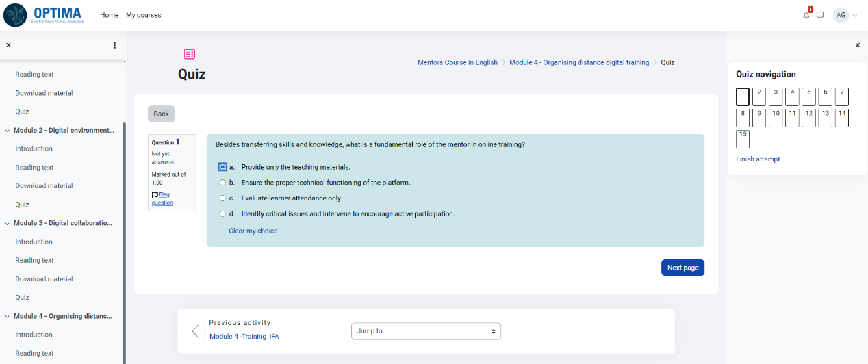This screenshot has height=364, width=868.
Task: Go to question 3 in Quiz navigation
Action: [x=776, y=97]
